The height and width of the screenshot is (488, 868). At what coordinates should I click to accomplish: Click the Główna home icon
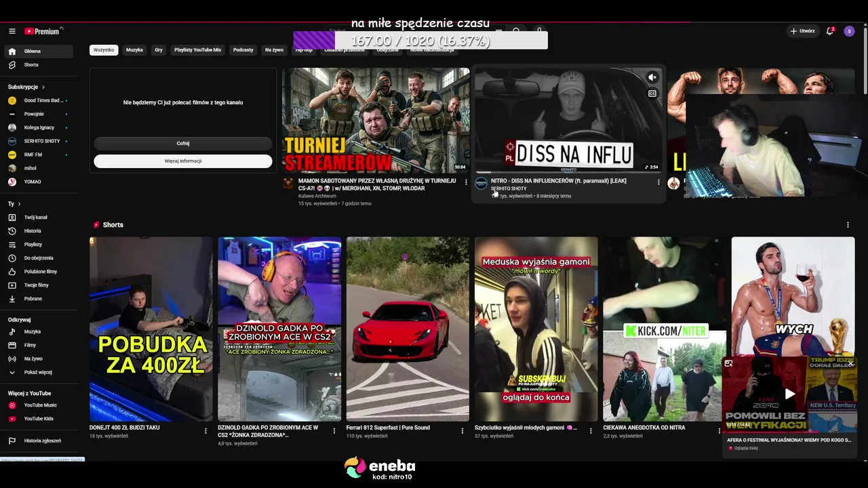(x=12, y=52)
